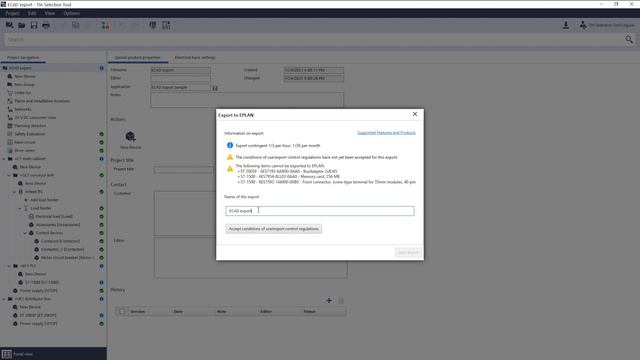Open the View menu
Image resolution: width=640 pixels, height=360 pixels.
point(50,13)
